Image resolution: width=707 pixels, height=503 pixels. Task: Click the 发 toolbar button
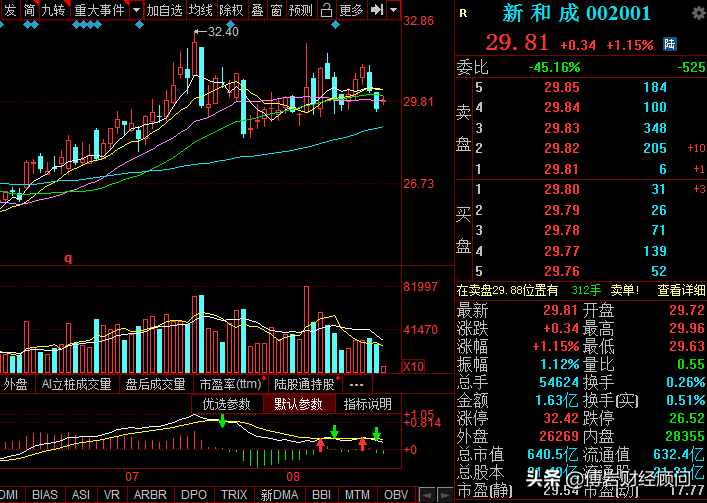pyautogui.click(x=9, y=9)
